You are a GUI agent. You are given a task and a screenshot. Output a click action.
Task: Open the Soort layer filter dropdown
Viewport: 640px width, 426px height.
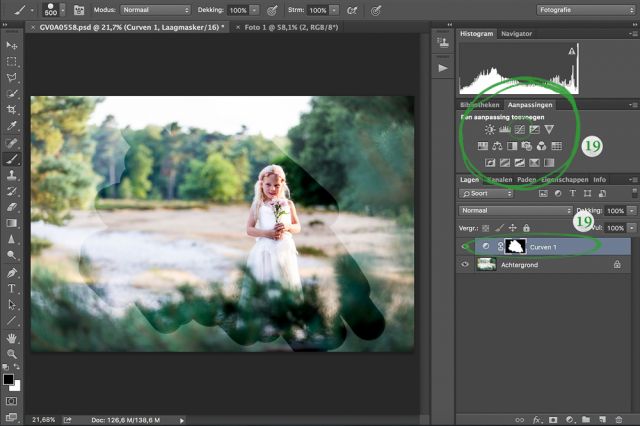coord(486,193)
